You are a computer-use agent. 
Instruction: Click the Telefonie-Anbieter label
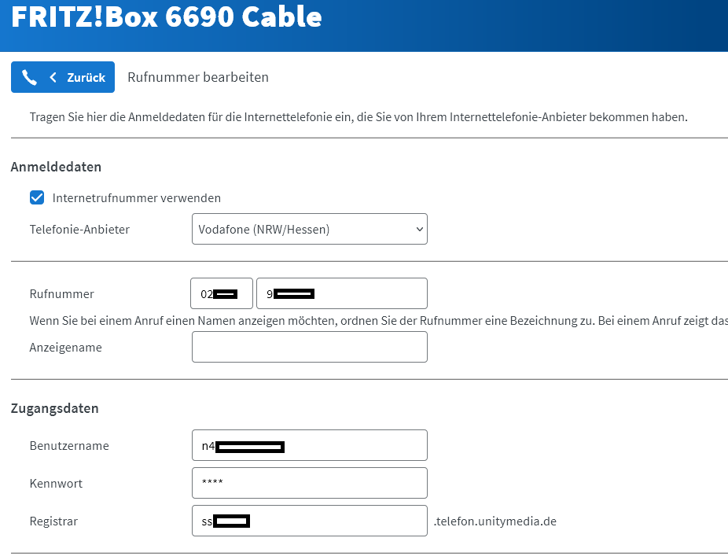point(79,230)
